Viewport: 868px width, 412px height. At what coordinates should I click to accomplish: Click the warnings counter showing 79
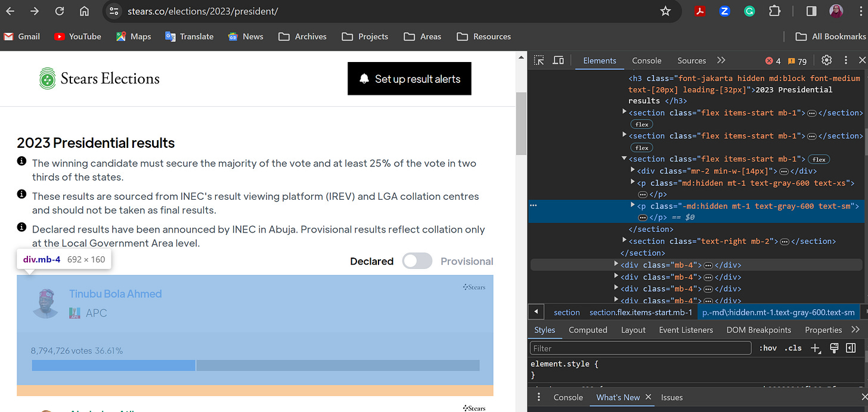click(798, 61)
